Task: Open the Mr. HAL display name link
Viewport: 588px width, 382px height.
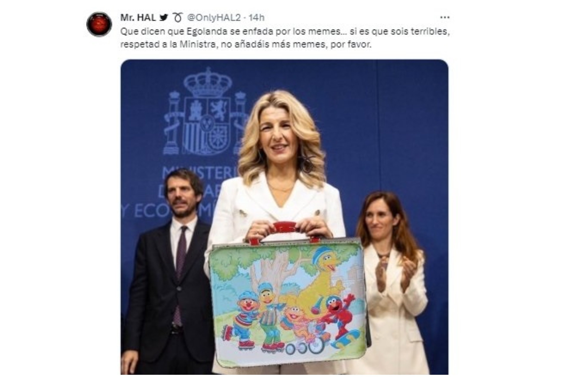Action: [x=138, y=17]
